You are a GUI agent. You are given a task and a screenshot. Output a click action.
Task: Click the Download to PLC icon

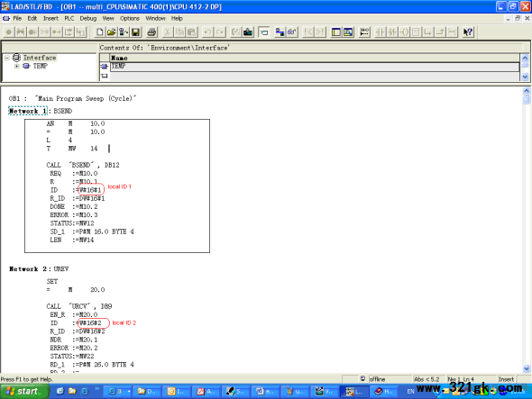click(248, 32)
